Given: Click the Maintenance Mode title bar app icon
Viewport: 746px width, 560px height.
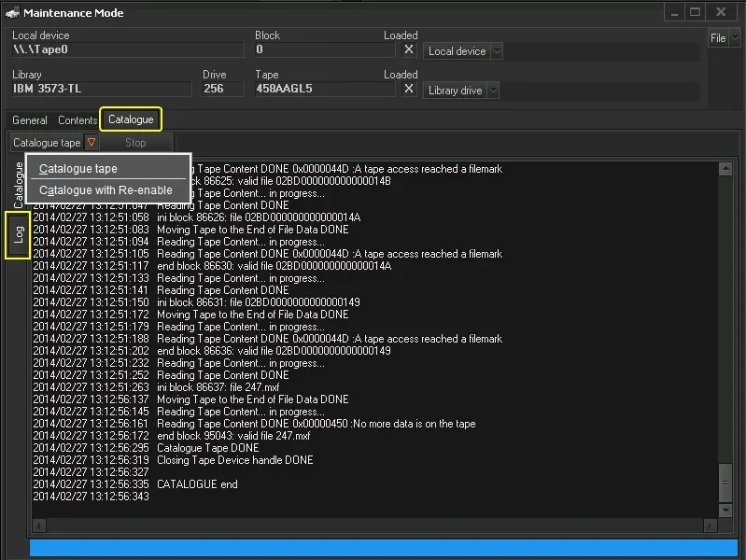Looking at the screenshot, I should (x=12, y=13).
